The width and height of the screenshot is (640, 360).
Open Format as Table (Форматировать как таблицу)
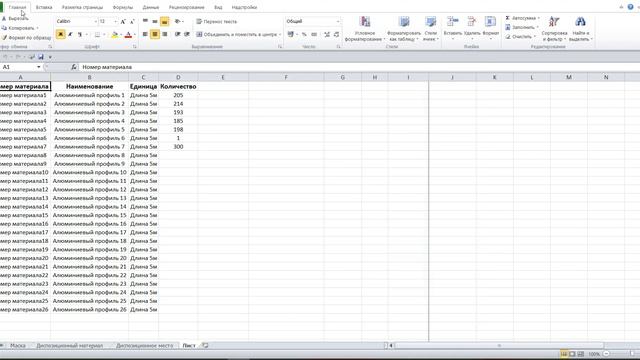[404, 29]
